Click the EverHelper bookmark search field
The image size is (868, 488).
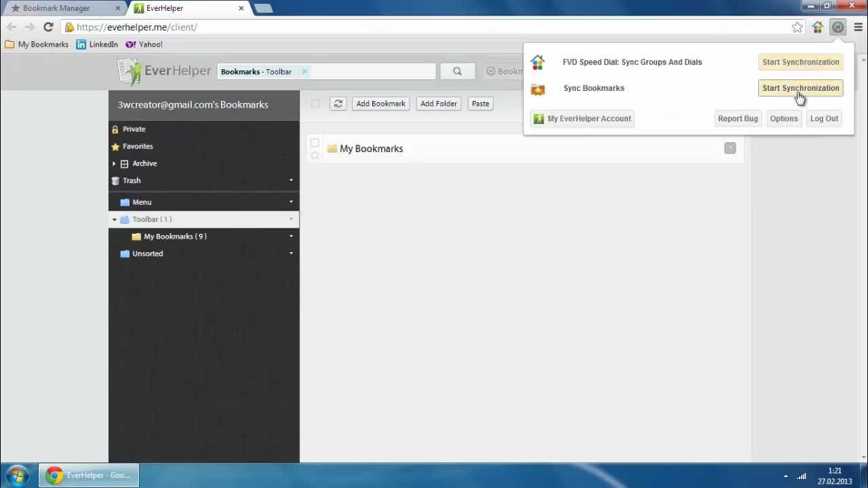point(326,71)
